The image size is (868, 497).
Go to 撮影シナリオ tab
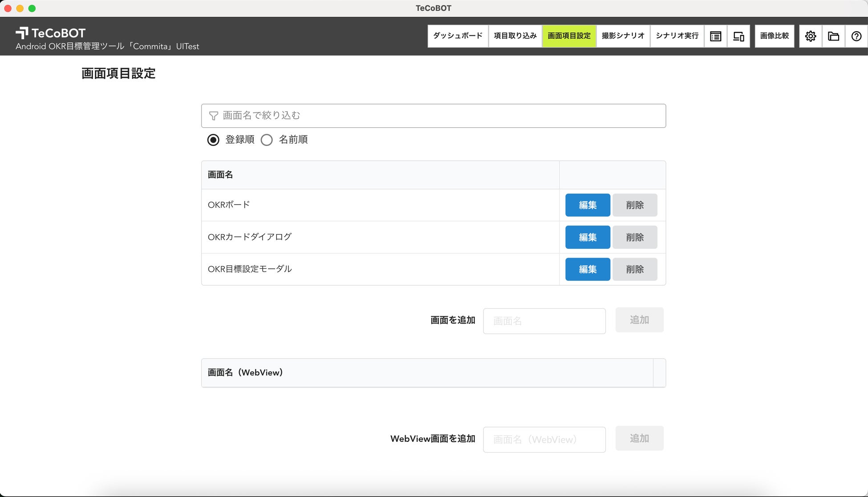click(623, 36)
